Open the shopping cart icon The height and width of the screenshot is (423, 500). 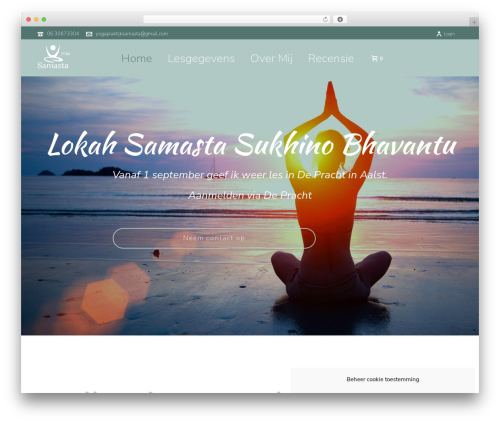click(x=374, y=58)
